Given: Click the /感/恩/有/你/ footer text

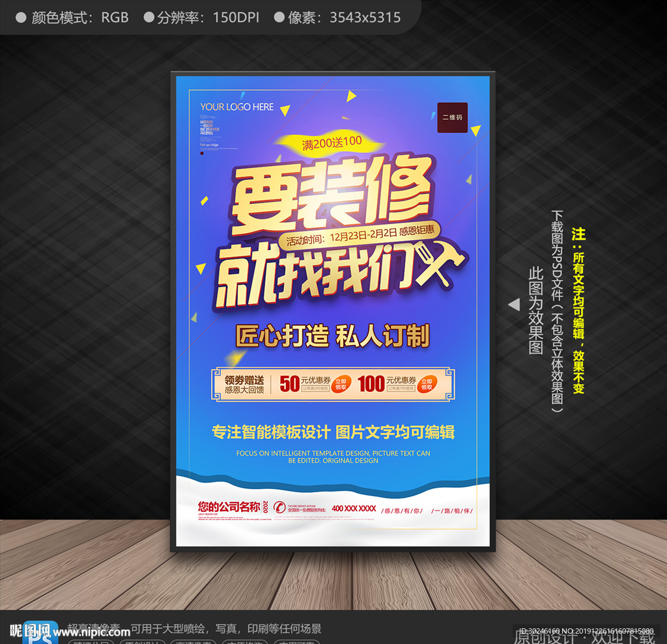Looking at the screenshot, I should tap(402, 511).
